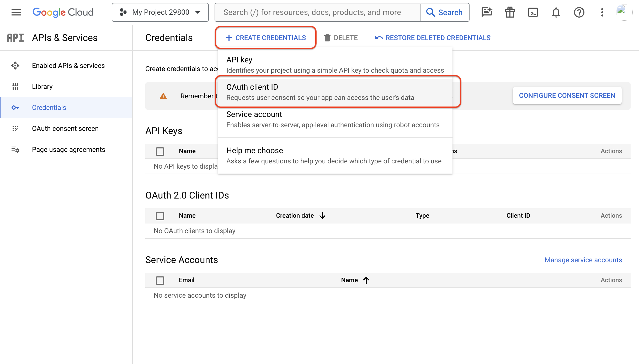This screenshot has width=639, height=364.
Task: Click the three-dot overflow menu icon
Action: point(602,12)
